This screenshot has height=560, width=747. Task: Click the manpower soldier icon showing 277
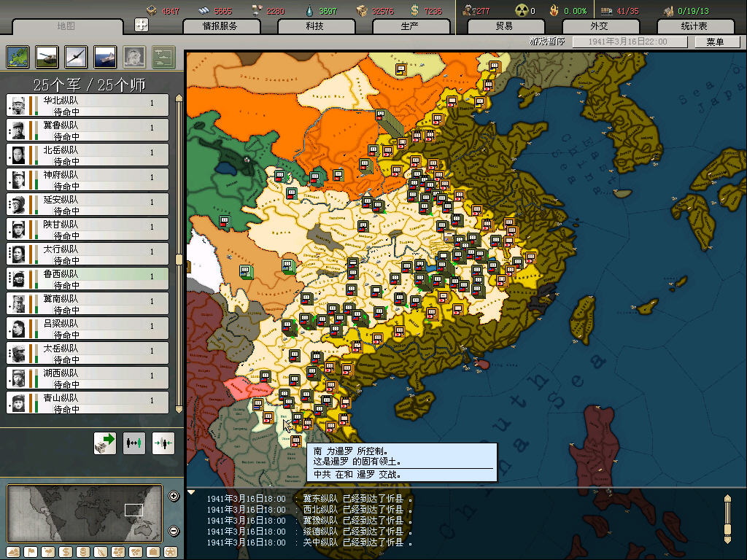click(468, 10)
